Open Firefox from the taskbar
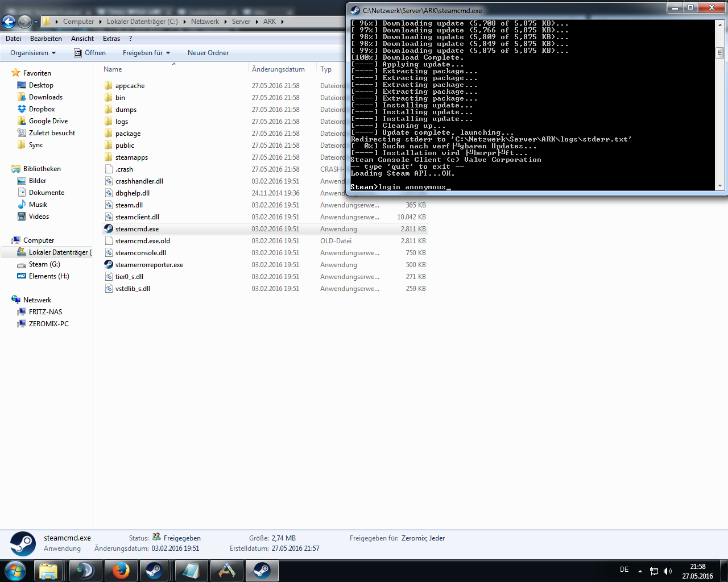 (121, 571)
